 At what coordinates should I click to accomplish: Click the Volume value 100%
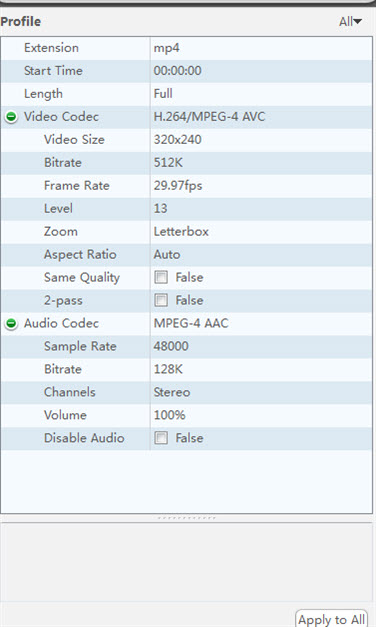coord(170,415)
